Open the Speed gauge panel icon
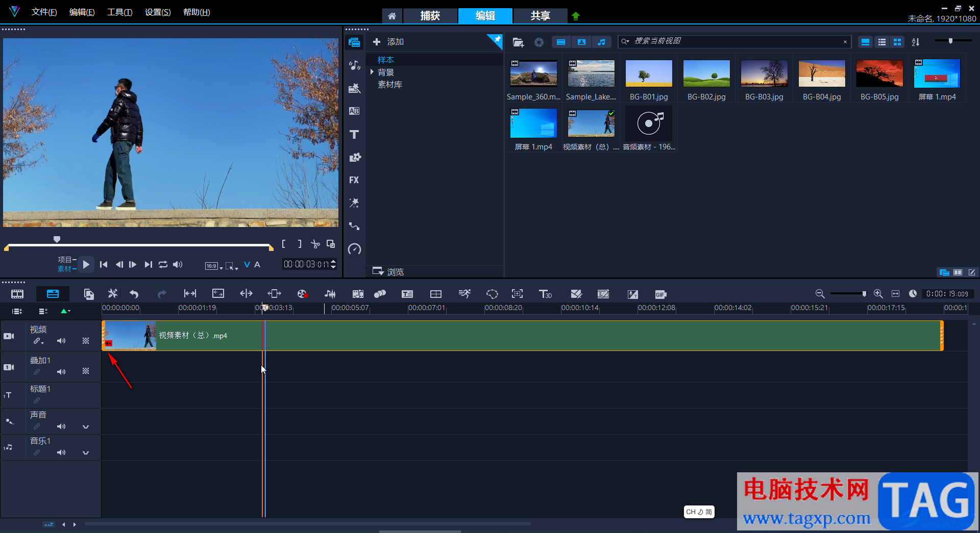 point(354,249)
